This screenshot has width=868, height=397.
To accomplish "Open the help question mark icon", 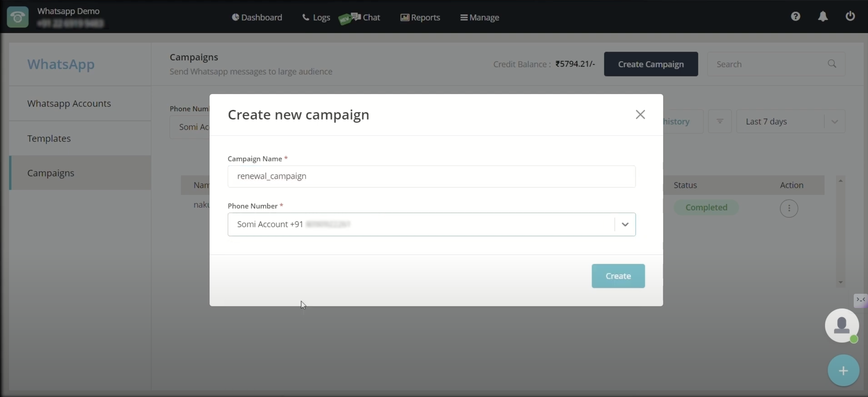I will [796, 17].
